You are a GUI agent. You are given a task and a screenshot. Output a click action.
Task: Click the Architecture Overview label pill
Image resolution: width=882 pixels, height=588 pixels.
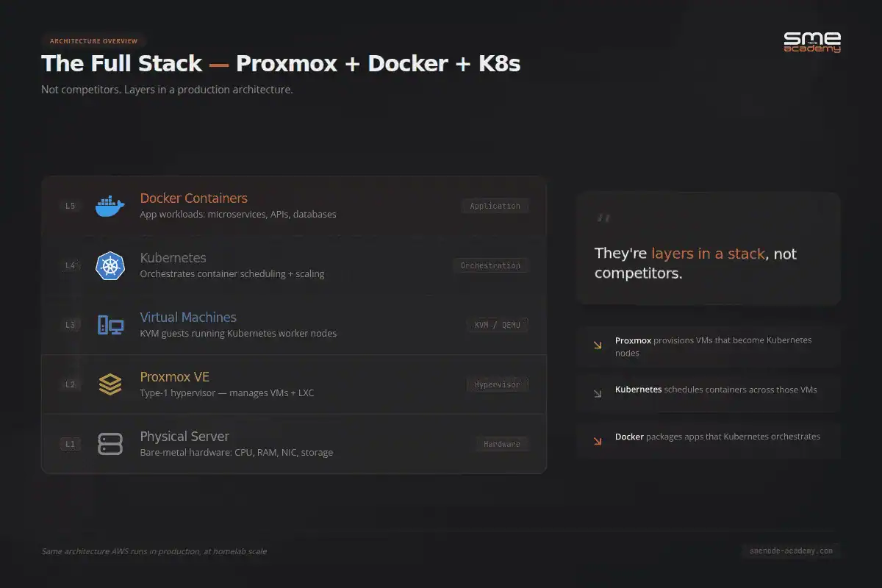[x=94, y=41]
